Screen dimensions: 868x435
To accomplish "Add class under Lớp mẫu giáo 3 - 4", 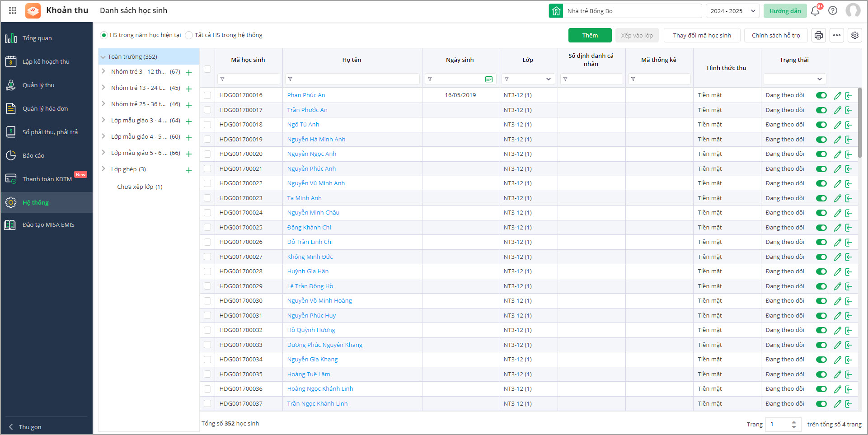I will [189, 121].
